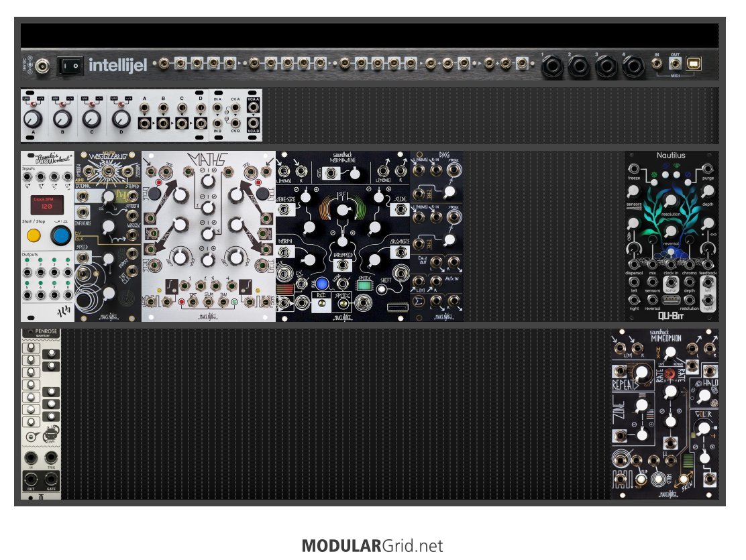Adjust the Nautilus reversal knob
The height and width of the screenshot is (560, 746).
tap(670, 231)
